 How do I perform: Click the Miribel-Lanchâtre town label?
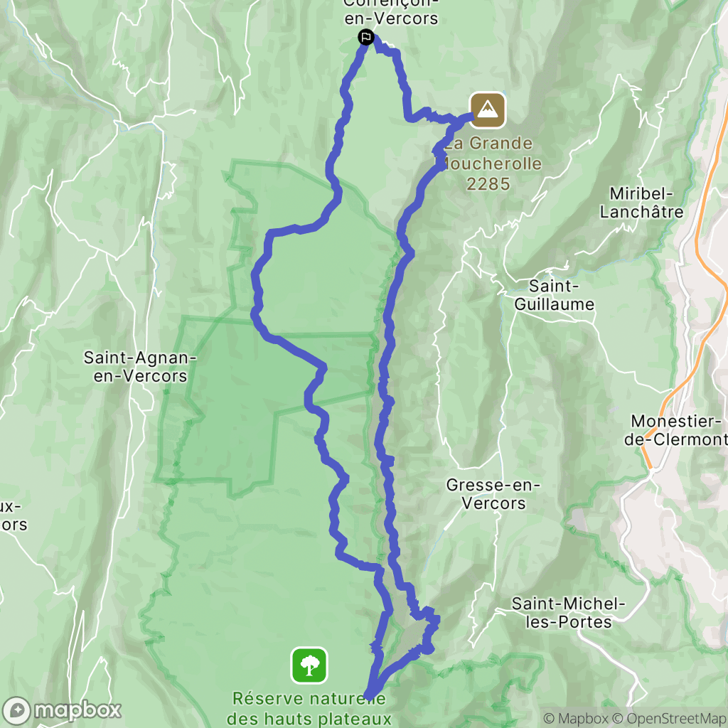click(642, 203)
